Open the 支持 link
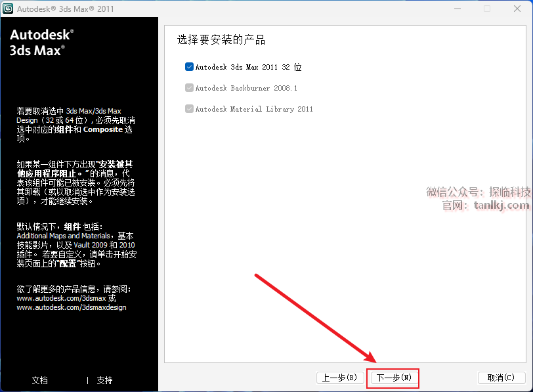533x392 pixels. tap(104, 380)
